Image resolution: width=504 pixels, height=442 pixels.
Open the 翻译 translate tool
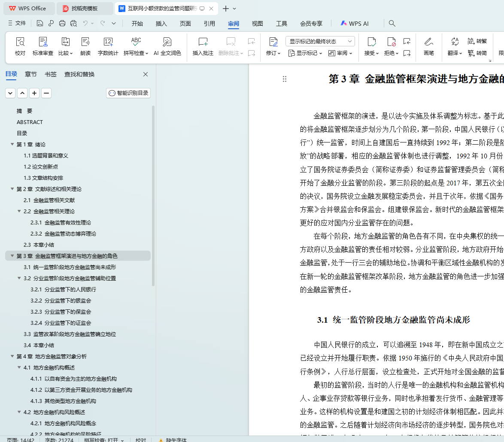(455, 46)
